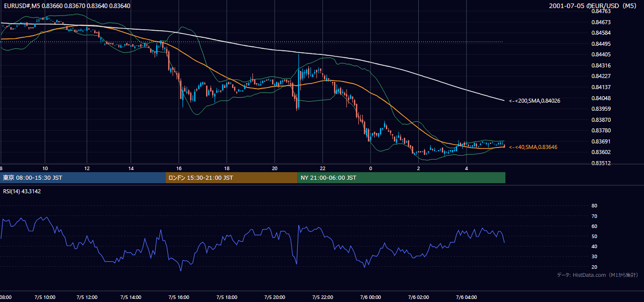Click RSI level 40 on the scale
Screen dimensions: 644x302
pyautogui.click(x=594, y=246)
